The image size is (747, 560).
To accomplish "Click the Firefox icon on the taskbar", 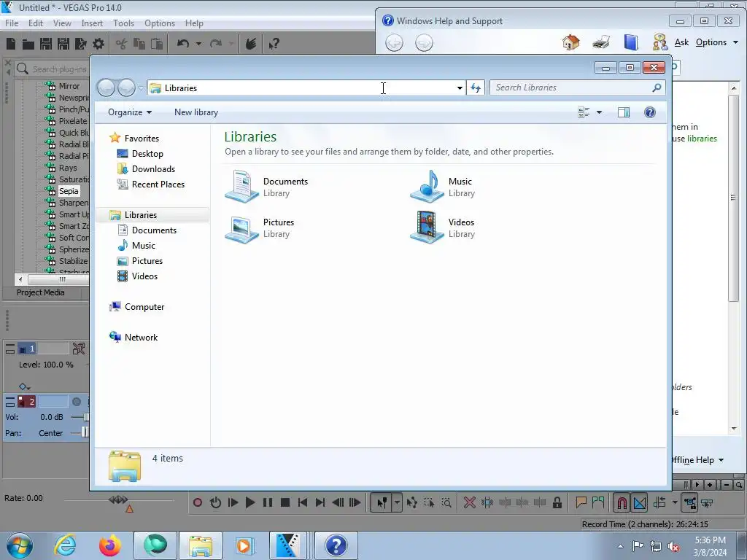I will coord(109,545).
